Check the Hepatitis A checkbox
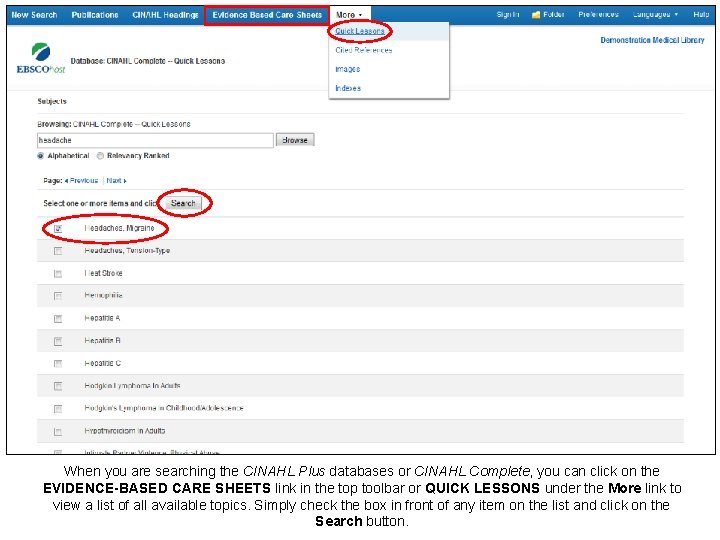Image resolution: width=720 pixels, height=540 pixels. (58, 319)
